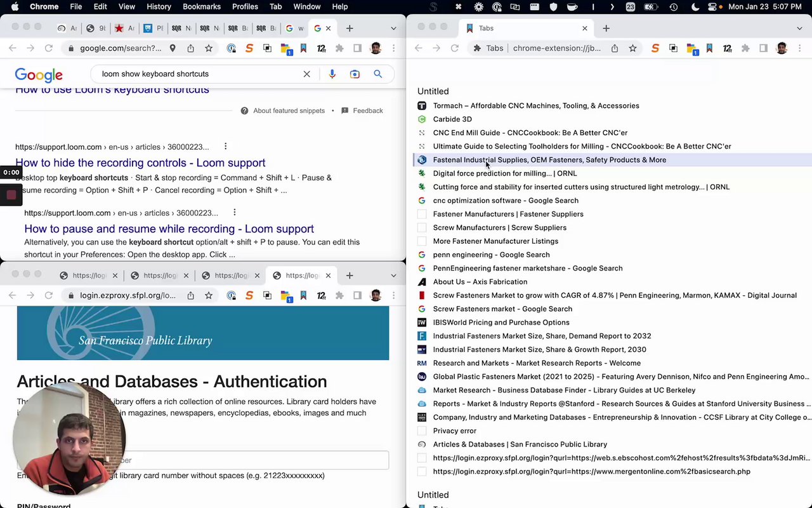Open 'How to pause and resume while recording' result
The height and width of the screenshot is (508, 812).
169,229
